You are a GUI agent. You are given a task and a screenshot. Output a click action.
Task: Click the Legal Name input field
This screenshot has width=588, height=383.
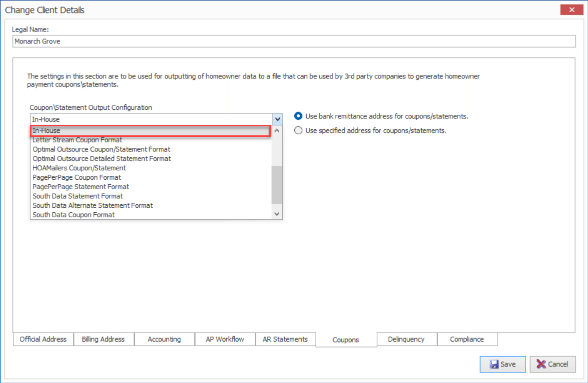point(294,41)
